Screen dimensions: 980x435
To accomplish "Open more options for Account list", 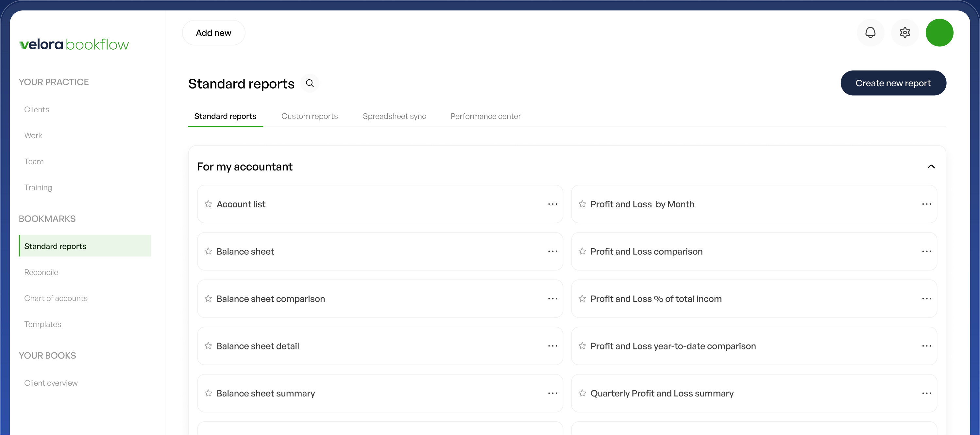I will (x=553, y=204).
